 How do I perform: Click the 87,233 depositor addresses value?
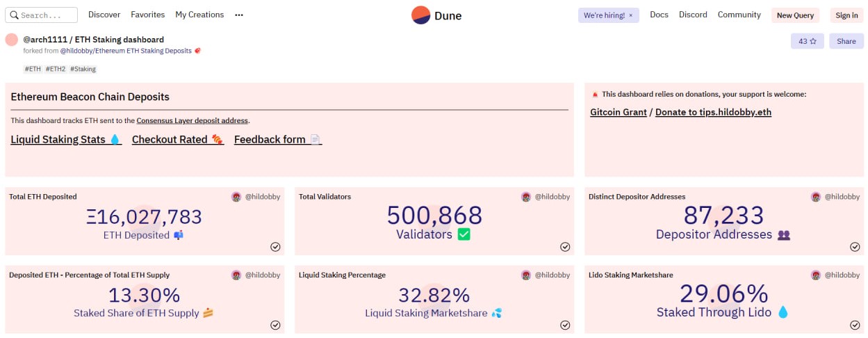[723, 216]
